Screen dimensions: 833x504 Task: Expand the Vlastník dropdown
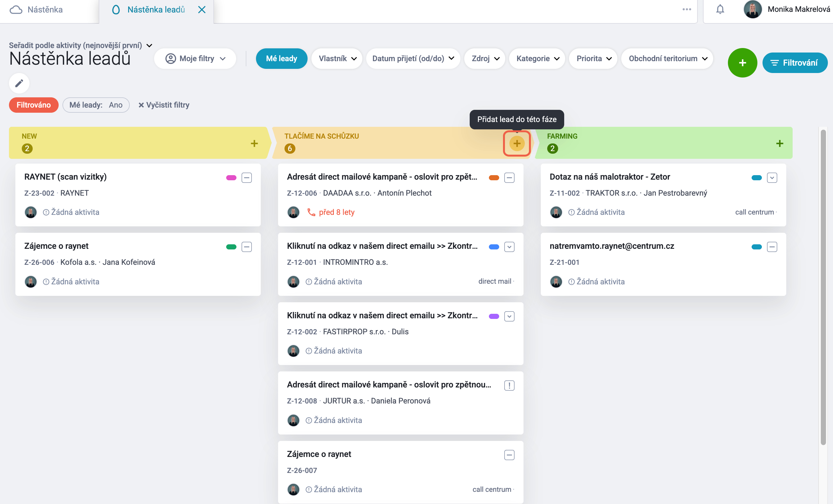coord(337,59)
